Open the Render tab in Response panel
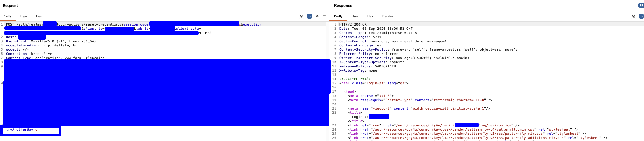Viewport: 644px width, 141px height. pos(388,16)
